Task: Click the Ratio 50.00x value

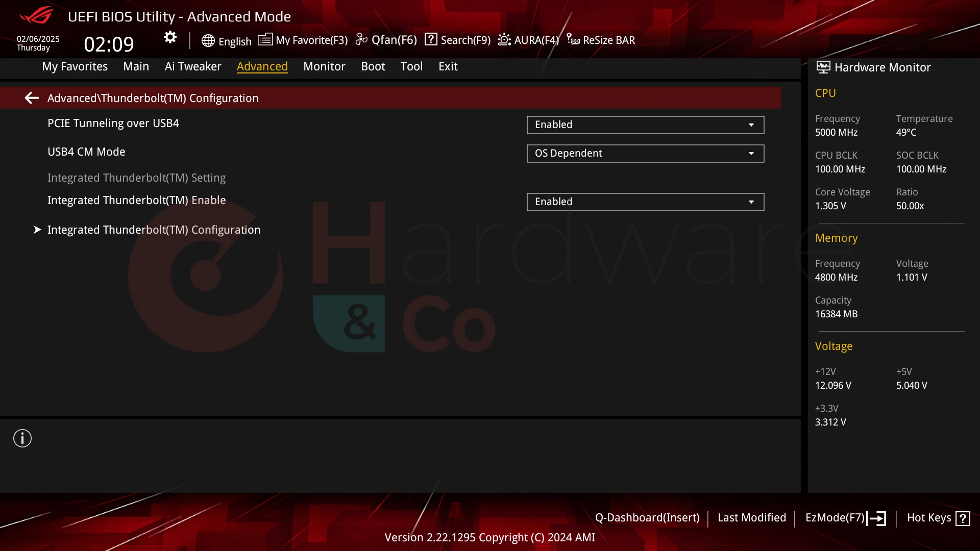Action: (910, 206)
